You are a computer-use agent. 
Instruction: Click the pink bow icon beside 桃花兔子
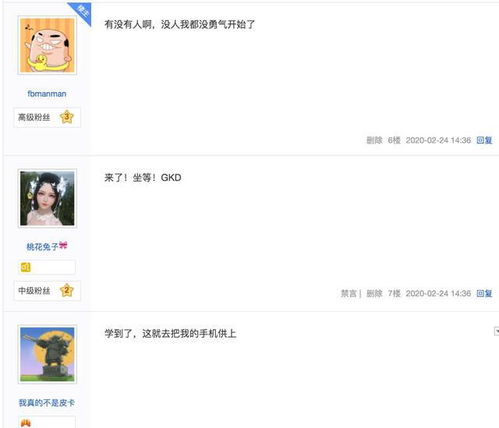click(63, 246)
